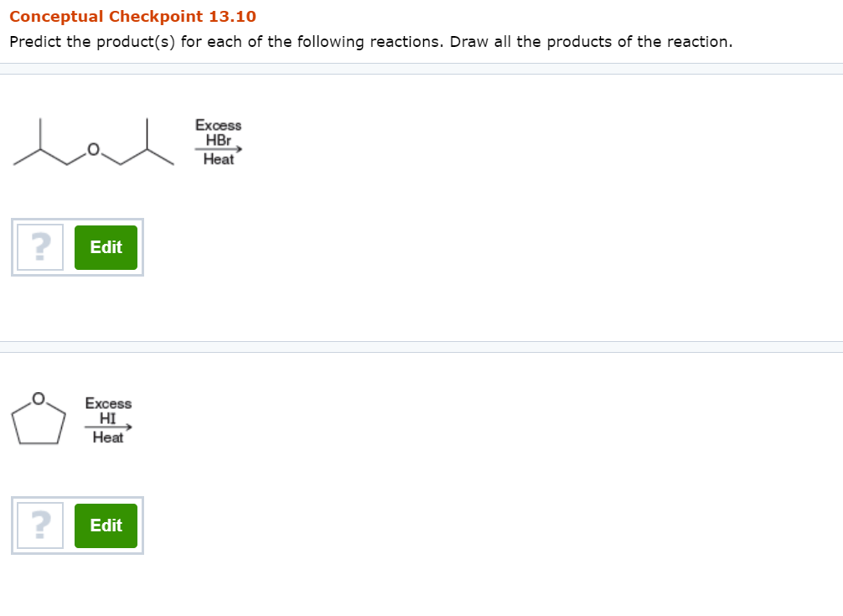
Task: Click the 'Heat' label under the HBr arrow
Action: [219, 160]
